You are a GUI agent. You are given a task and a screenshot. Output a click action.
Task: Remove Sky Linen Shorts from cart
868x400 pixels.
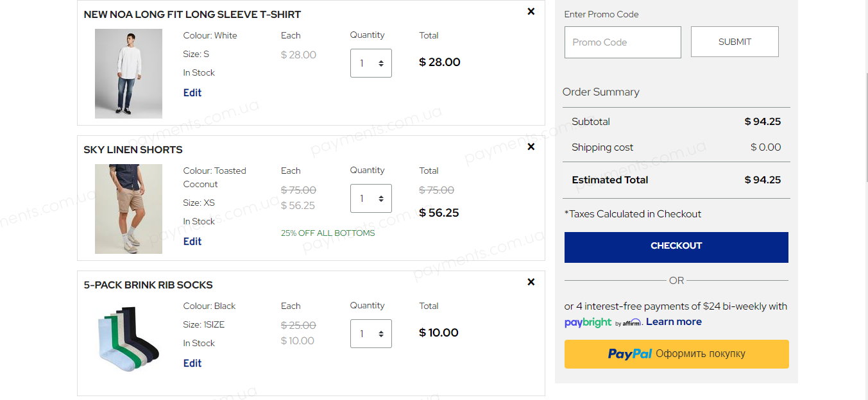click(x=531, y=147)
